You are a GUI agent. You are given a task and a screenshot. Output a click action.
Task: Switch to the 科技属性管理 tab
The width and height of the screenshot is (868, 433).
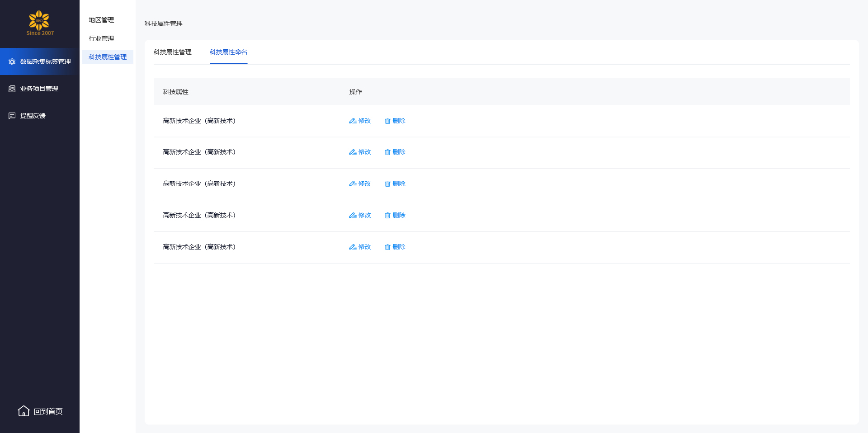pos(172,52)
